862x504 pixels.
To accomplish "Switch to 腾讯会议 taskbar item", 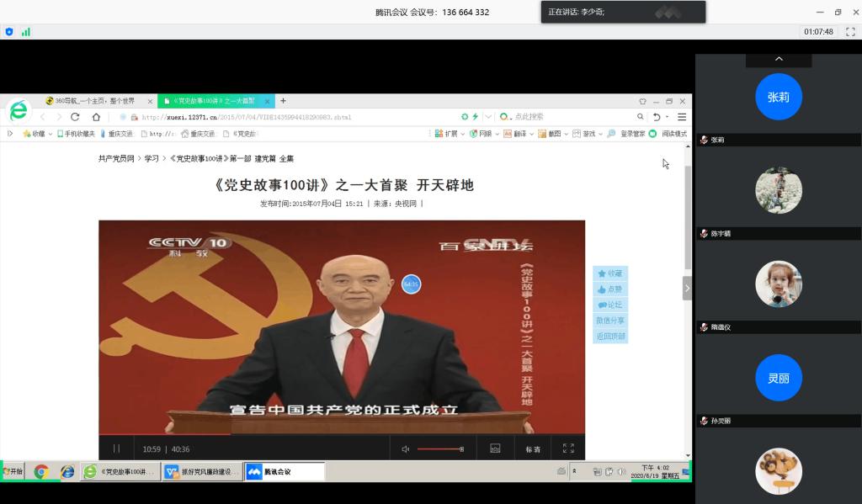I will pos(285,471).
